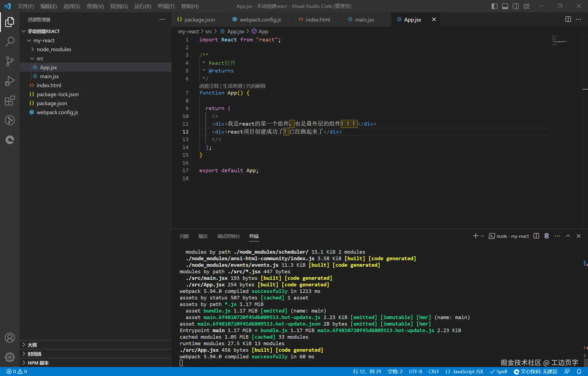Open the Run and Debug view
Viewport: 588px width, 376px height.
point(10,81)
